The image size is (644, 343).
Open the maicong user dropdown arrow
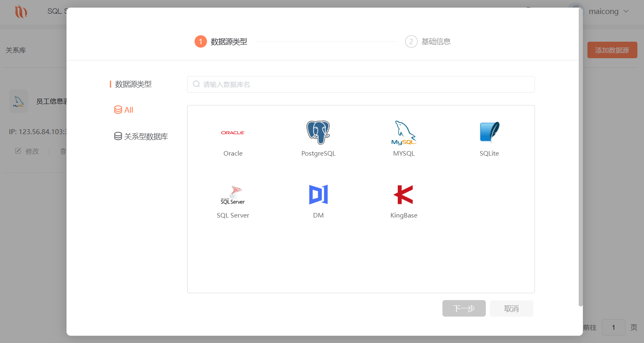click(626, 12)
